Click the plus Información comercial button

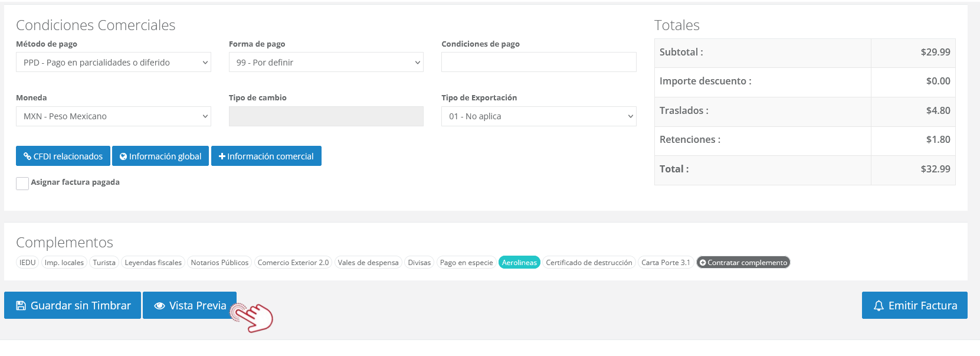point(266,156)
